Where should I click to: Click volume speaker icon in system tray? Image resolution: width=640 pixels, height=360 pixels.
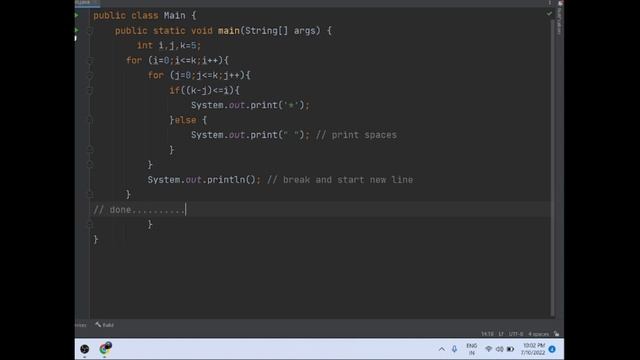click(499, 349)
